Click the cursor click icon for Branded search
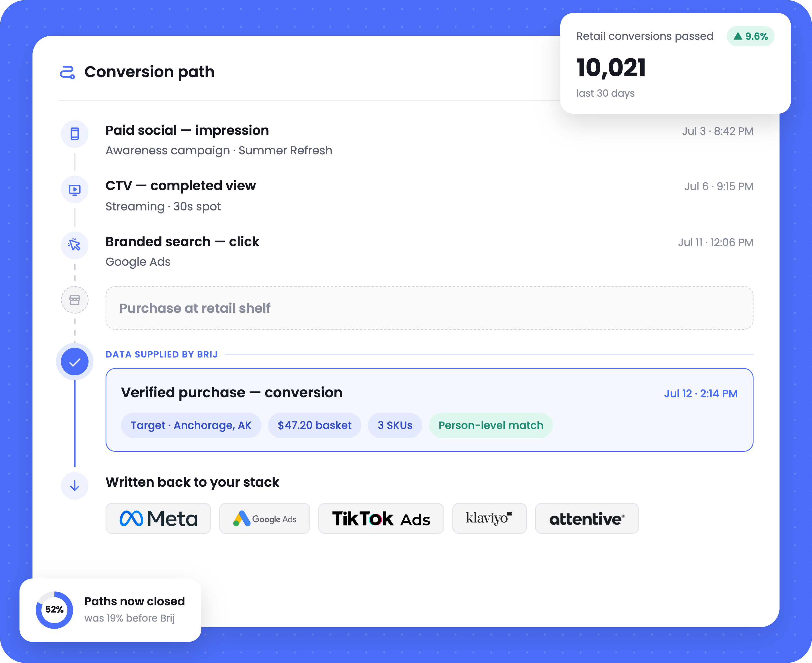Viewport: 812px width, 663px height. pyautogui.click(x=75, y=245)
